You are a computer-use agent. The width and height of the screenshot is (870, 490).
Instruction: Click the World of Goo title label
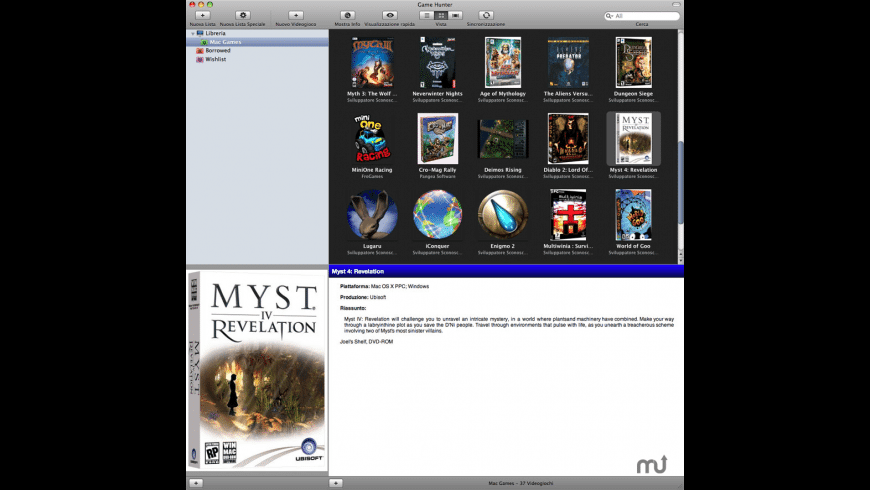[x=633, y=246]
